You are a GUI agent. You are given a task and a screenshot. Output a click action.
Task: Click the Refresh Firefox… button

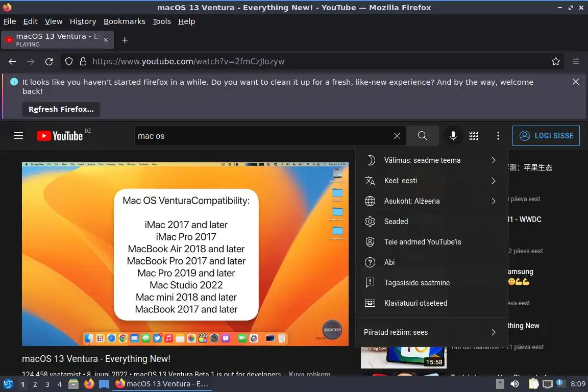pos(61,109)
